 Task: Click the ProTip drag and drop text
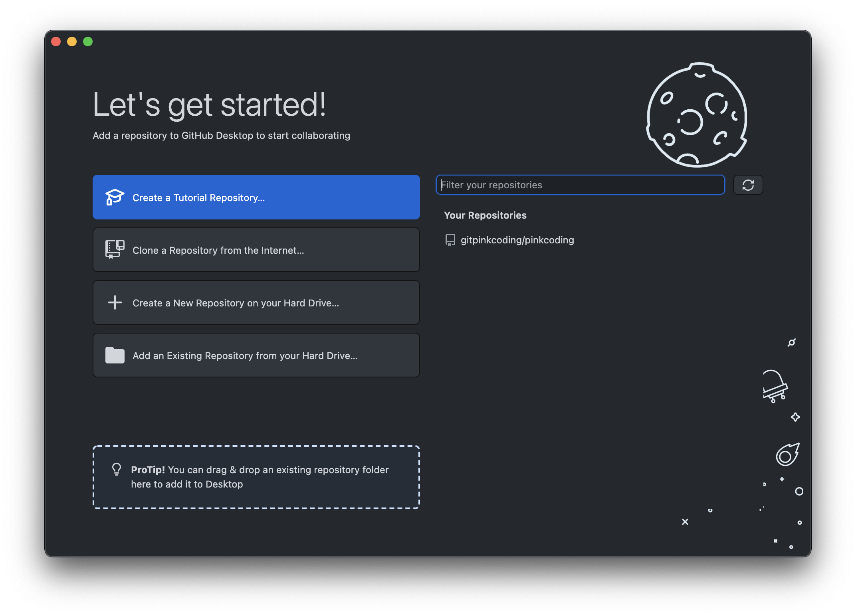(260, 477)
